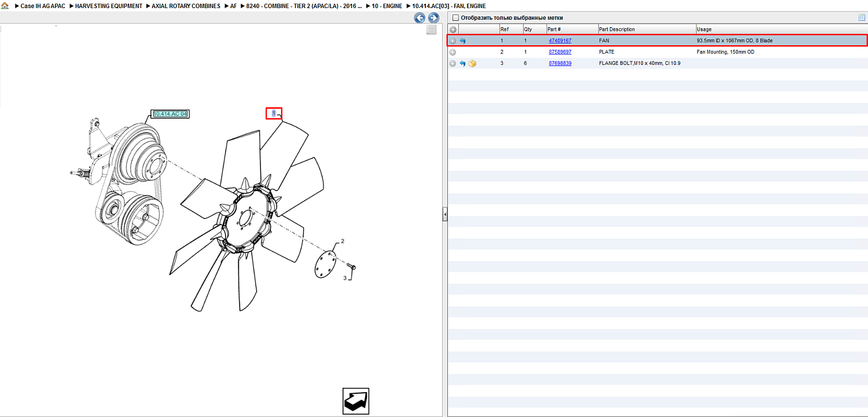This screenshot has height=417, width=868.
Task: Open part number link 87698839
Action: pyautogui.click(x=560, y=63)
